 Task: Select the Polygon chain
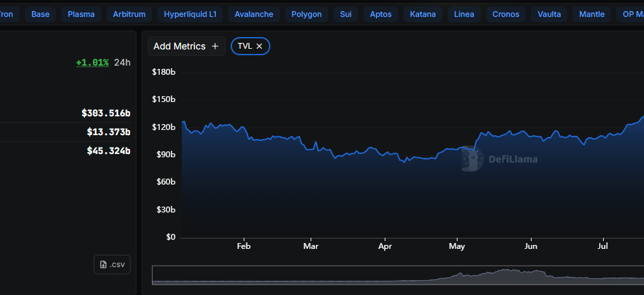point(307,14)
